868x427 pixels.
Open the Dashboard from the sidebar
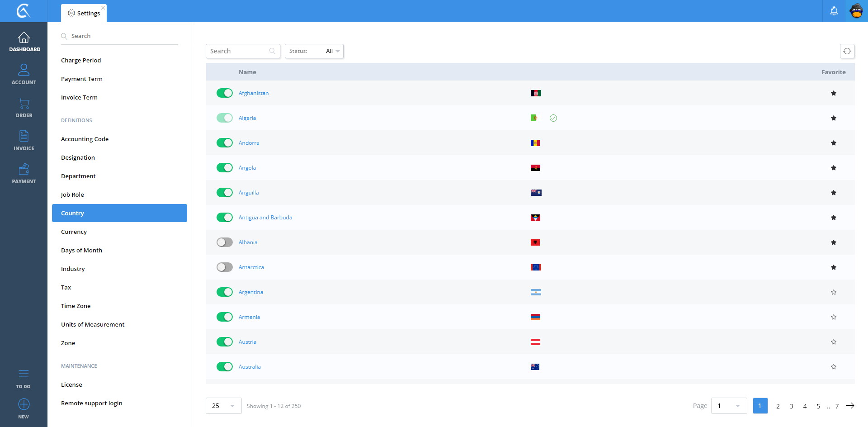tap(24, 42)
